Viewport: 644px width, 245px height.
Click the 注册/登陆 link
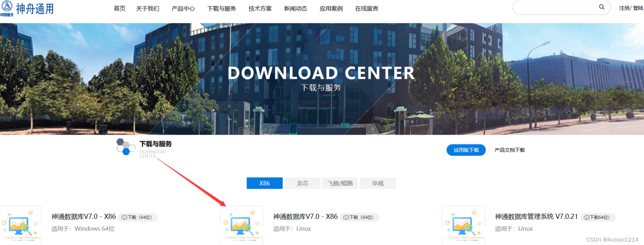[631, 8]
